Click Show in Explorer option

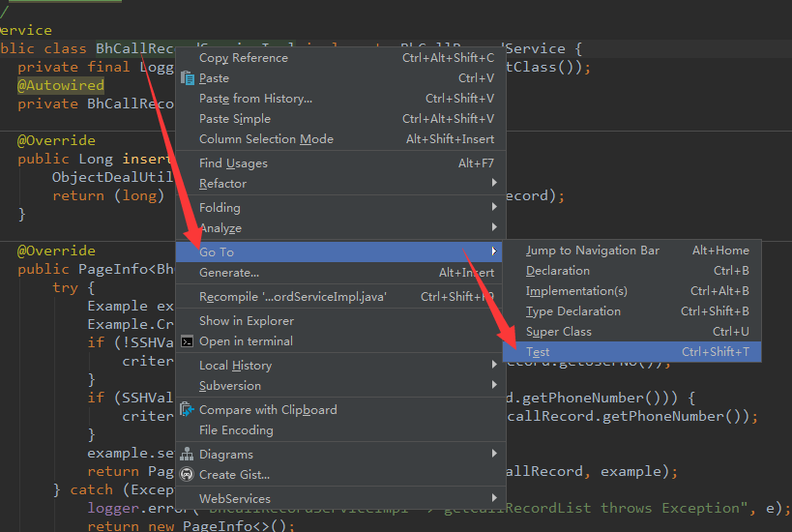tap(246, 321)
